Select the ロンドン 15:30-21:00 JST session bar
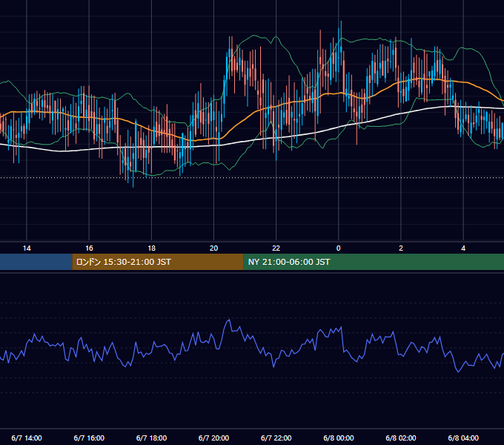 [x=158, y=262]
